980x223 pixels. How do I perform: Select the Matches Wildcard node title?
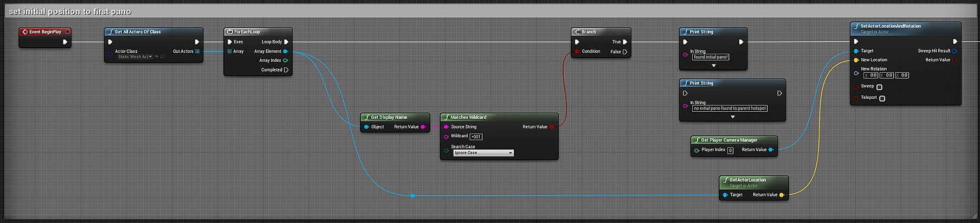point(468,117)
